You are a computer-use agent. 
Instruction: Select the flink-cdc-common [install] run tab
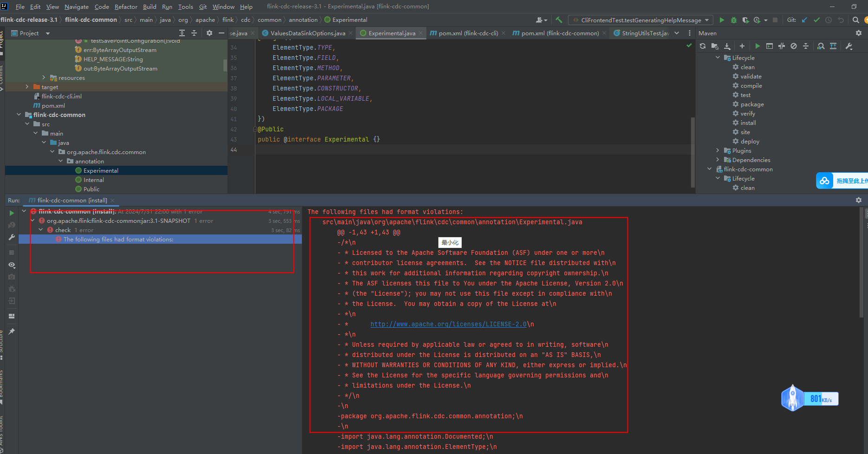[72, 200]
